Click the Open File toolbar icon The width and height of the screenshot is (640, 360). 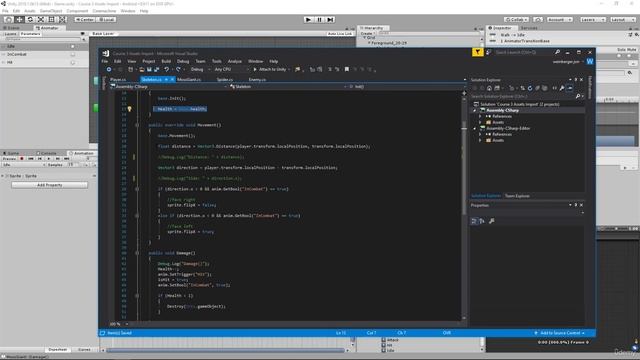click(142, 70)
